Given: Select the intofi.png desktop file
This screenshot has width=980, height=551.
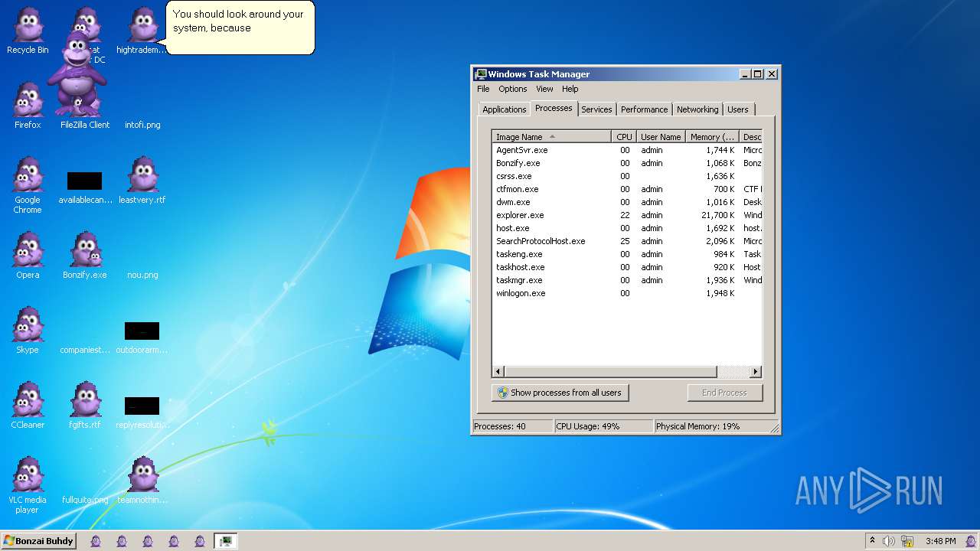Looking at the screenshot, I should [142, 125].
